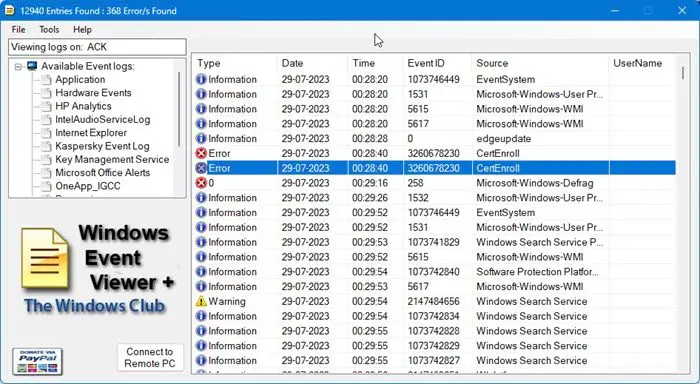Click the info icon on the 1531 row at 00:29:52
This screenshot has height=384, width=700.
point(201,227)
